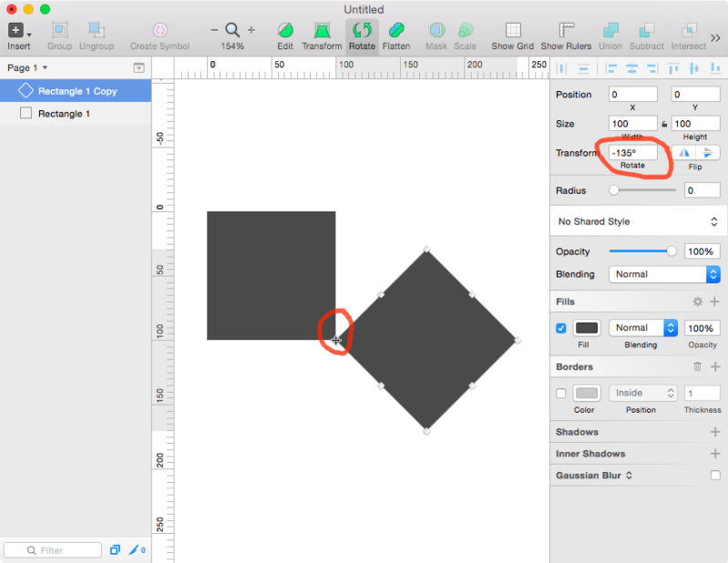Click the Radius slider
This screenshot has height=563, width=728.
click(642, 190)
